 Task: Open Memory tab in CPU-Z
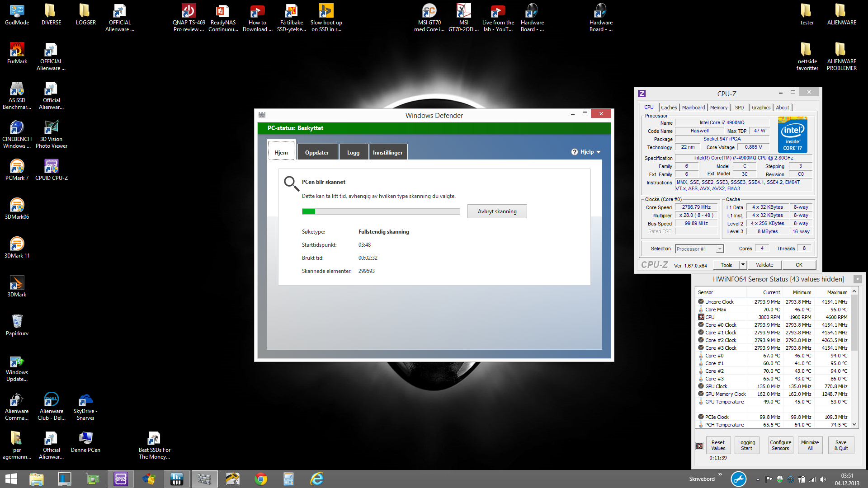719,108
